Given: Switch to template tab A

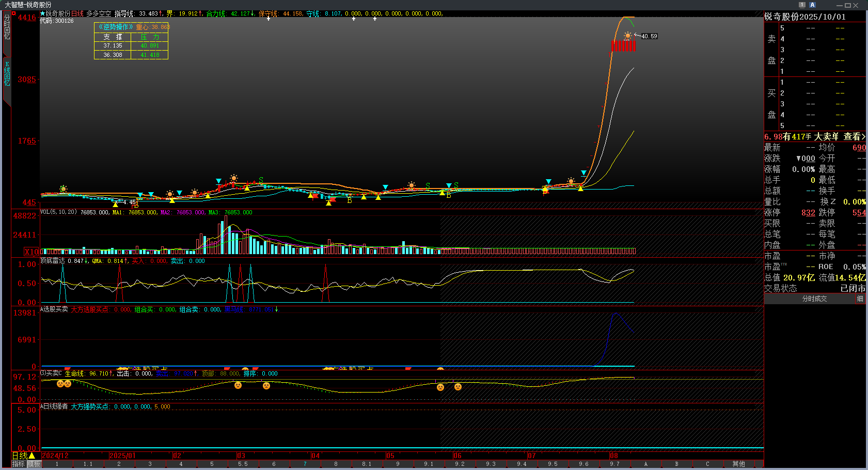Looking at the screenshot, I should click(645, 464).
